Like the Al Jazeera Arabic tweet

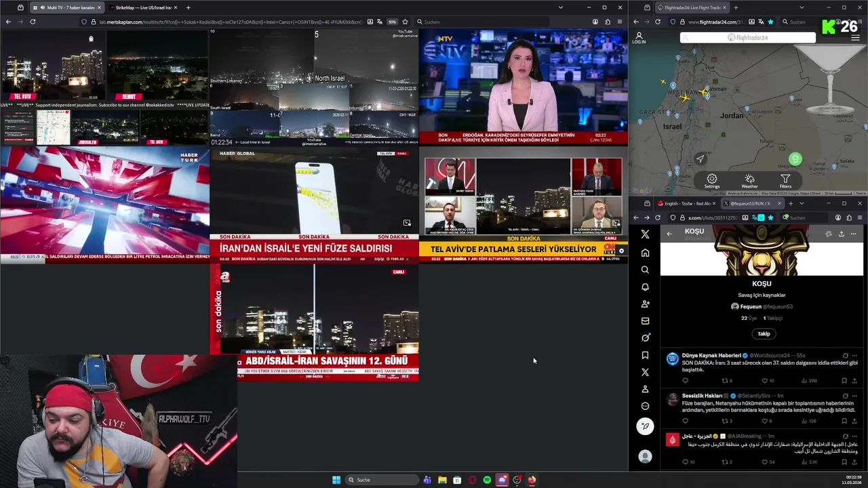(x=764, y=462)
